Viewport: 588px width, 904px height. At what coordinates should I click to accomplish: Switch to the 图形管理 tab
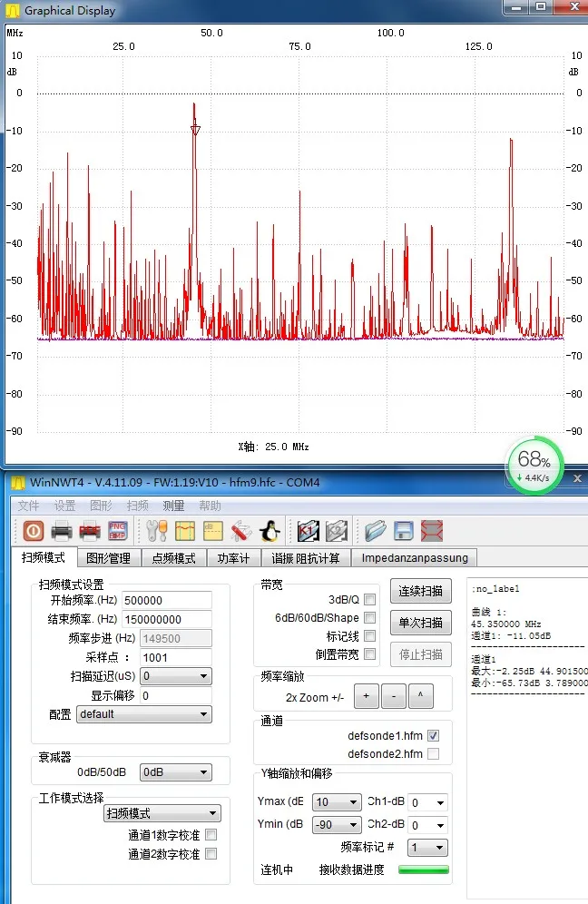point(108,558)
